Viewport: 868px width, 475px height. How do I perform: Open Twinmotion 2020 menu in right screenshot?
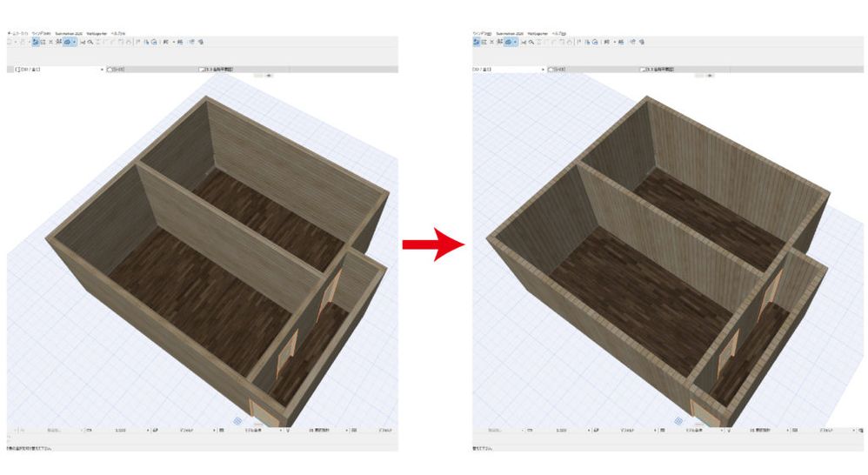tap(510, 34)
